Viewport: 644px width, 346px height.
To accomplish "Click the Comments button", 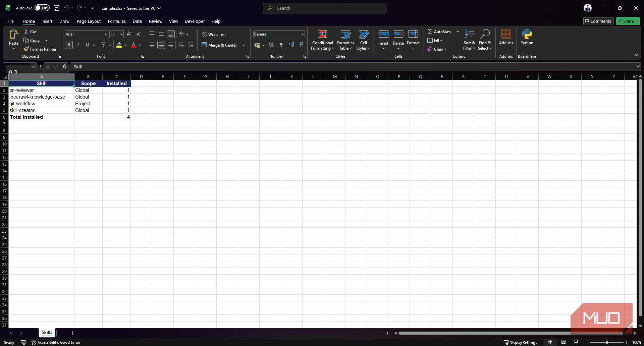I will point(598,21).
